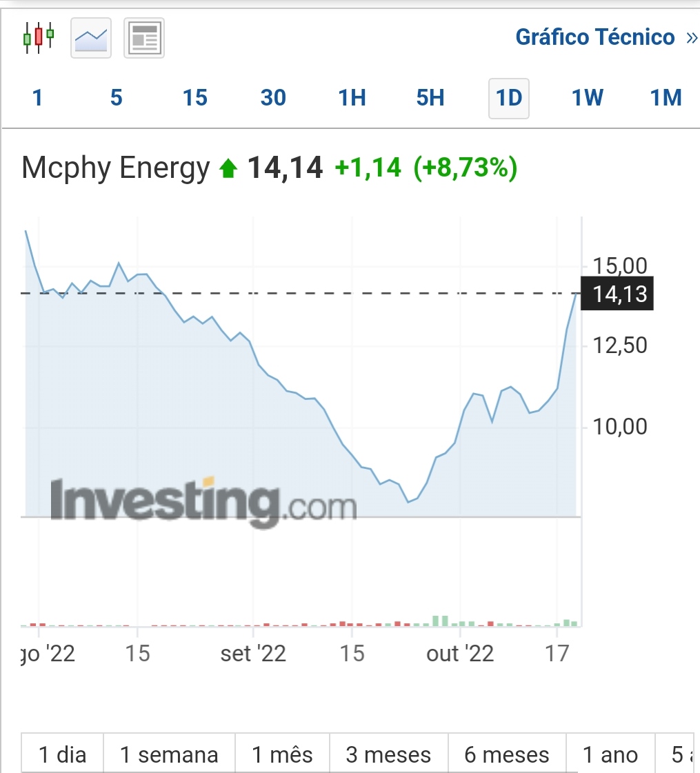Show the 1 mês range
The image size is (700, 773).
(x=282, y=754)
